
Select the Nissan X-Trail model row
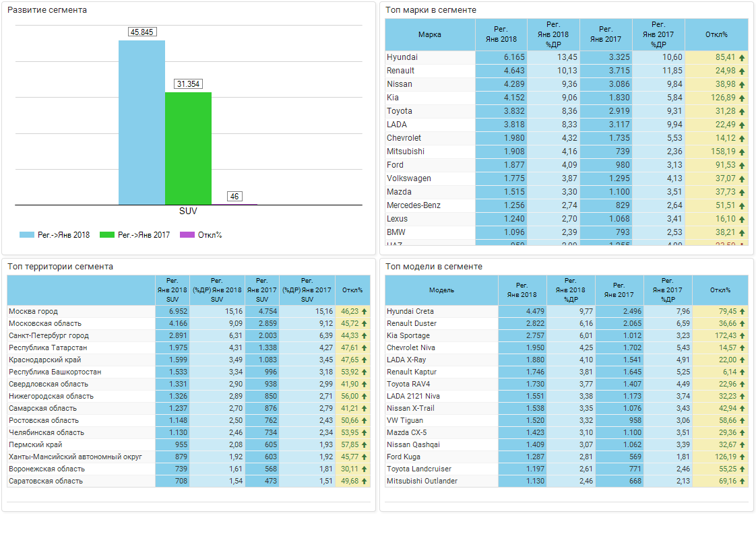(x=567, y=408)
